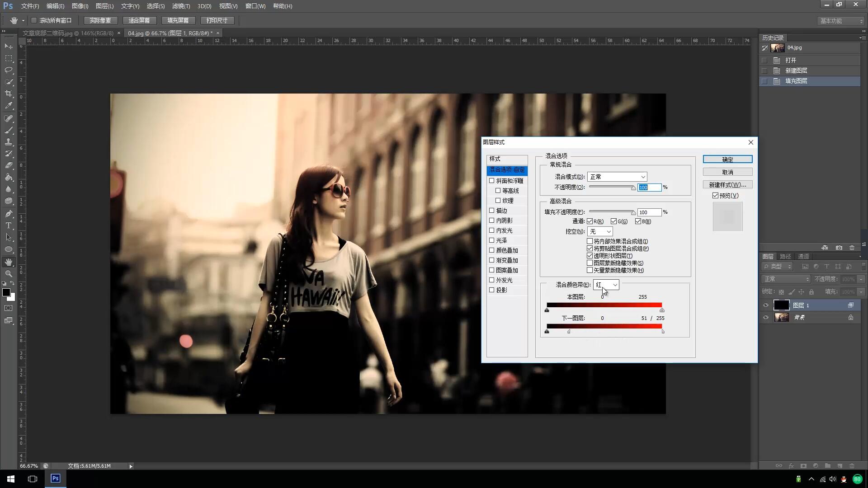Image resolution: width=868 pixels, height=488 pixels.
Task: Open History panel flyout menu
Action: [x=863, y=38]
